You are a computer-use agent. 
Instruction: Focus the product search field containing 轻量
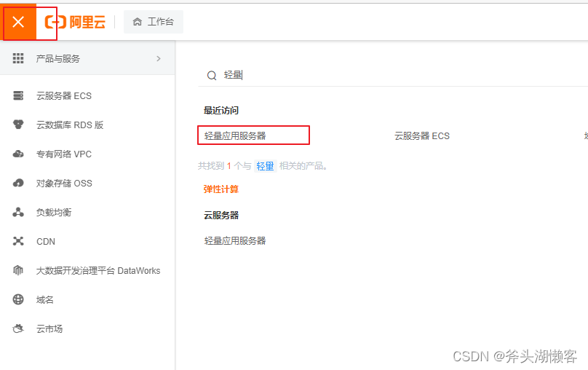pyautogui.click(x=393, y=75)
